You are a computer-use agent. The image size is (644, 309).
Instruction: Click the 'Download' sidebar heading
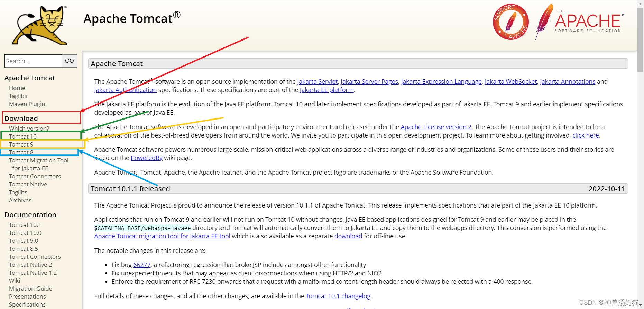coord(21,118)
